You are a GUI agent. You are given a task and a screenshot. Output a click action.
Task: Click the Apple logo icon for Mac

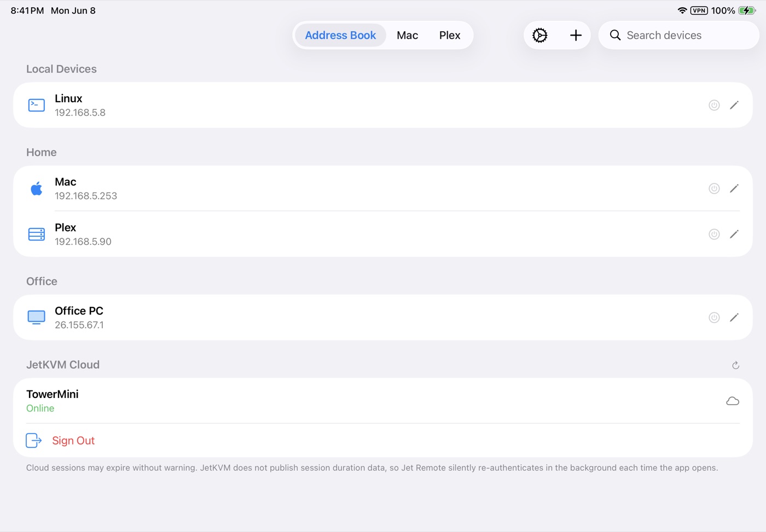37,188
